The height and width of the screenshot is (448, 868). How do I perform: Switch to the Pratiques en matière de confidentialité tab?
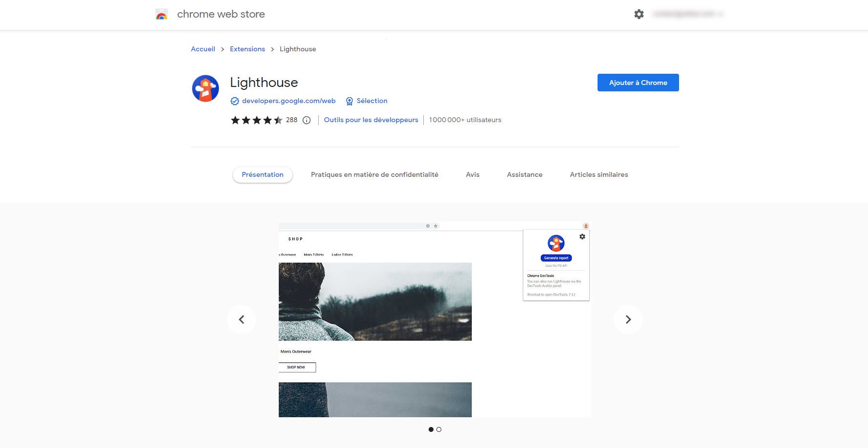point(374,174)
